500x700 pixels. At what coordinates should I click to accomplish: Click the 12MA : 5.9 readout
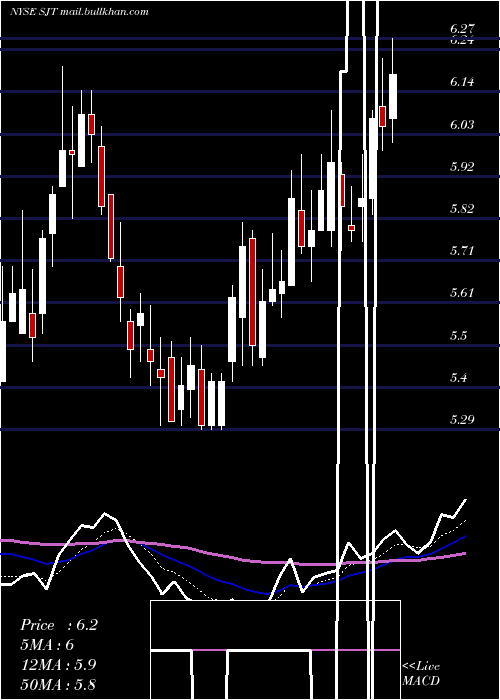[58, 665]
